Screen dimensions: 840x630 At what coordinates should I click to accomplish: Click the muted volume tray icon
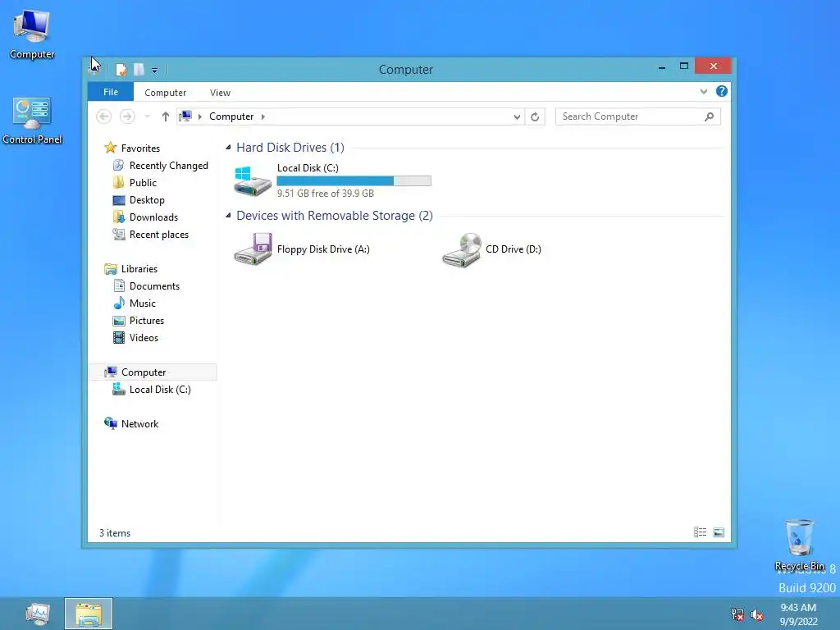click(x=757, y=614)
